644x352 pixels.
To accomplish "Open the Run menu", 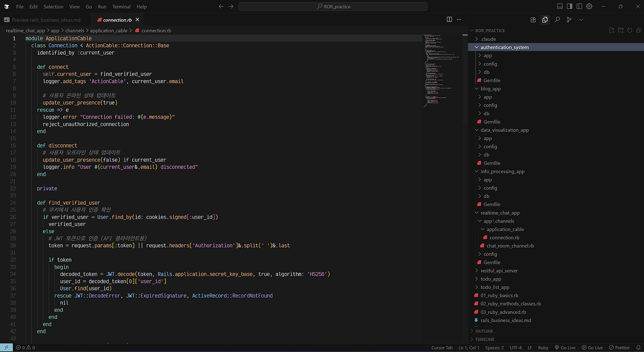I will [102, 7].
